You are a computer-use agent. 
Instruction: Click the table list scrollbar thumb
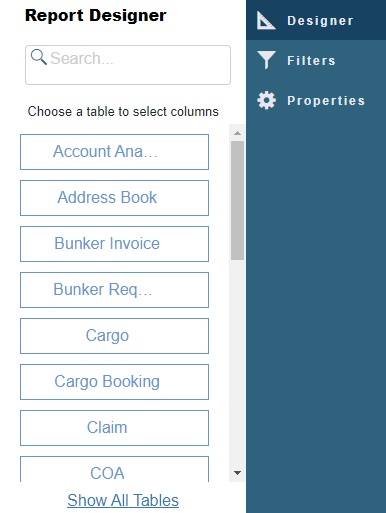237,200
